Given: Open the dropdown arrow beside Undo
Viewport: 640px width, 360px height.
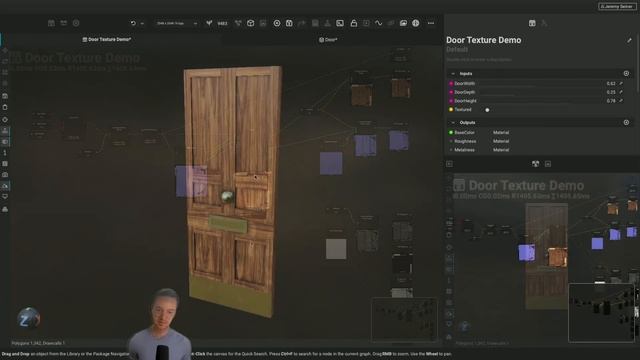Looking at the screenshot, I should coord(142,24).
